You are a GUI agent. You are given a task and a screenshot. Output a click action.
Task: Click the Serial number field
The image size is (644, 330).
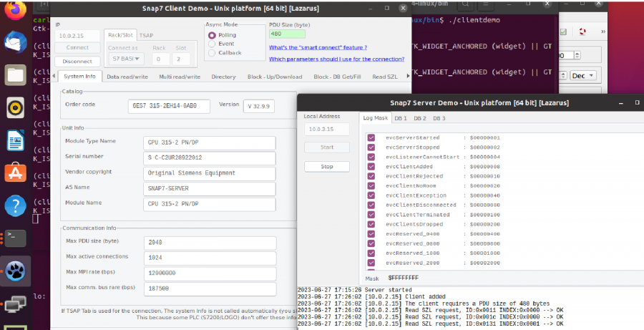(x=210, y=158)
